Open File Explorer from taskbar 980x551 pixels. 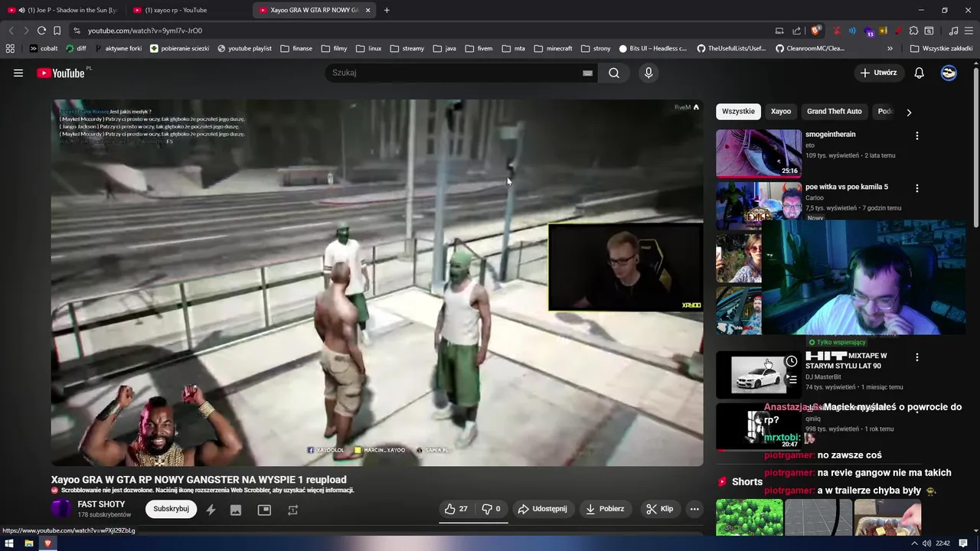coord(28,543)
